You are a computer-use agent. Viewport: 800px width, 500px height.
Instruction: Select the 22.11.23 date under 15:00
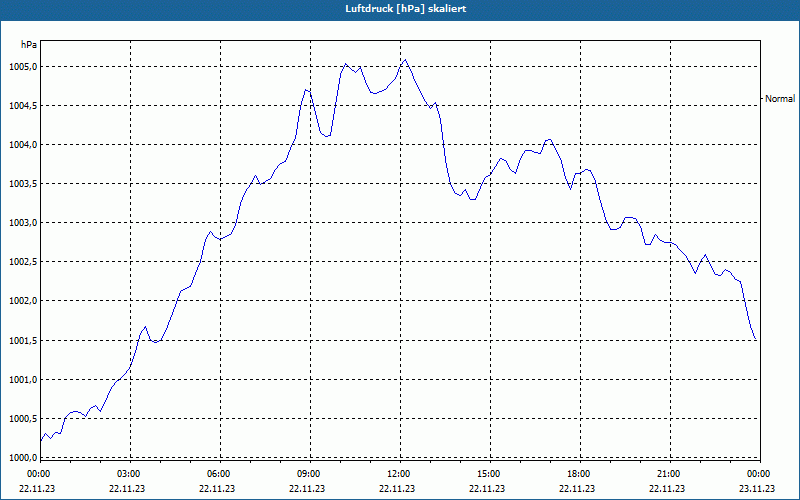[487, 489]
